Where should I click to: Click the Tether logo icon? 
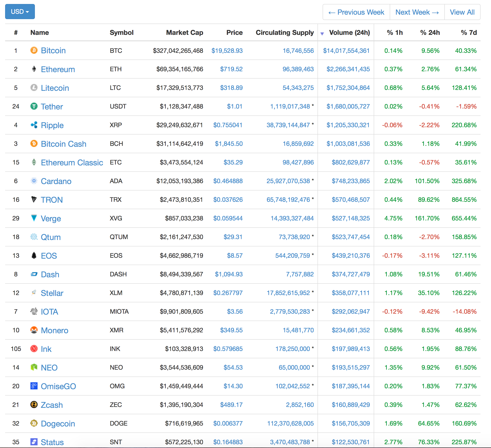(x=34, y=106)
